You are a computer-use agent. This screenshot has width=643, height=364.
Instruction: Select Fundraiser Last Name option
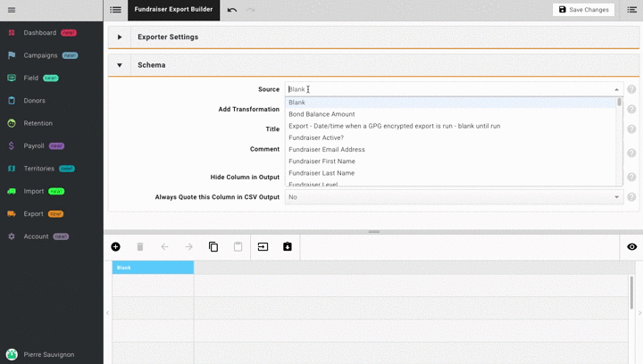(x=451, y=173)
